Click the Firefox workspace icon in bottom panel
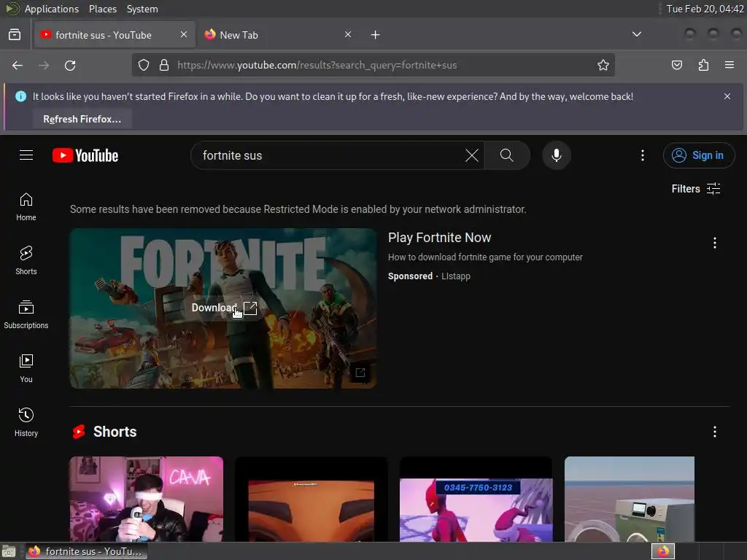Screen dimensions: 747x560 [662, 551]
